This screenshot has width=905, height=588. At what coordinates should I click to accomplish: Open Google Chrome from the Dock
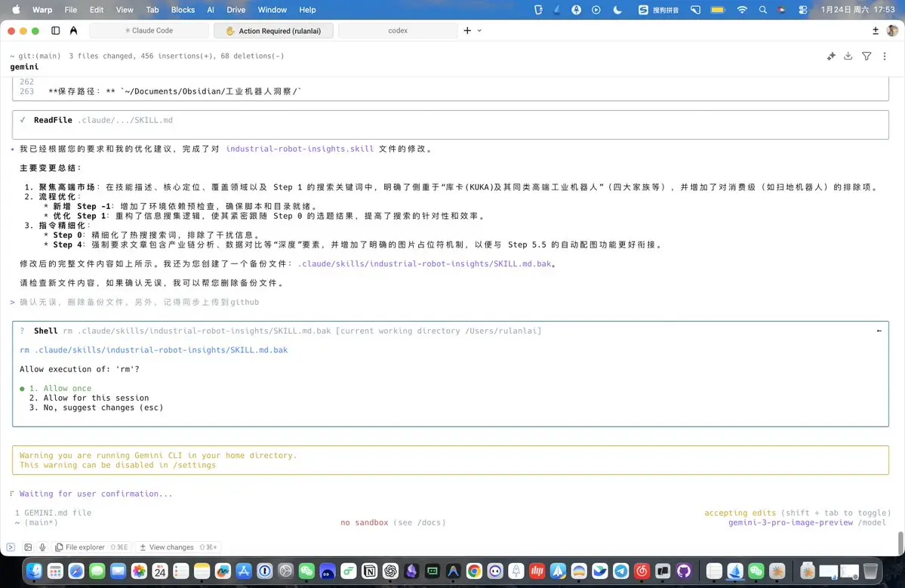474,571
